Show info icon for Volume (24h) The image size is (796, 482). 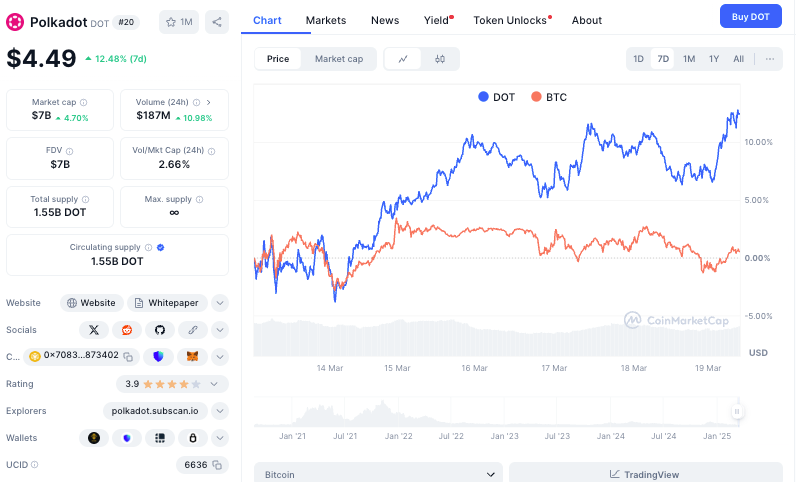[196, 102]
